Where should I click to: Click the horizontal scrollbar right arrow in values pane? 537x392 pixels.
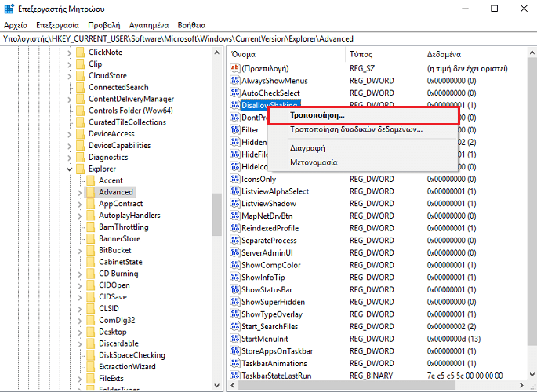(521, 385)
